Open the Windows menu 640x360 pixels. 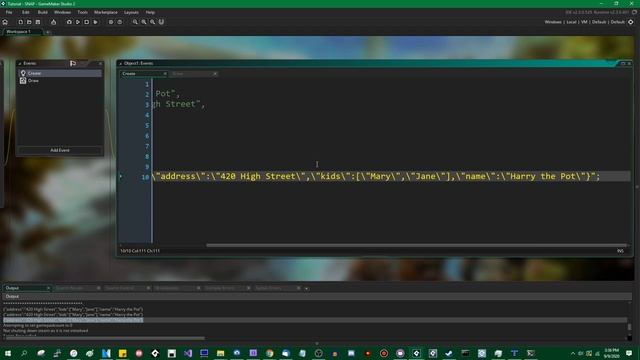(x=62, y=12)
